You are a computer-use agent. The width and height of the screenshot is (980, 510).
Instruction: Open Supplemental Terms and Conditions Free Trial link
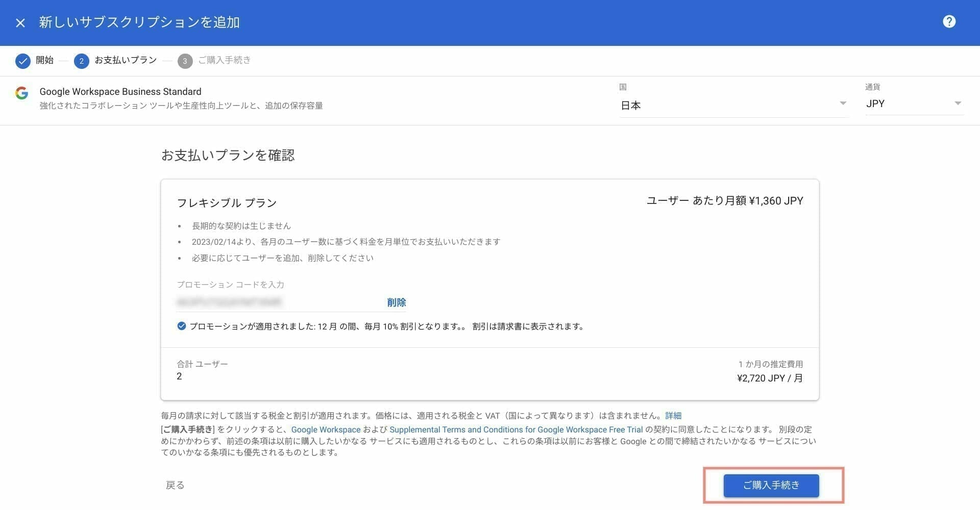point(516,430)
